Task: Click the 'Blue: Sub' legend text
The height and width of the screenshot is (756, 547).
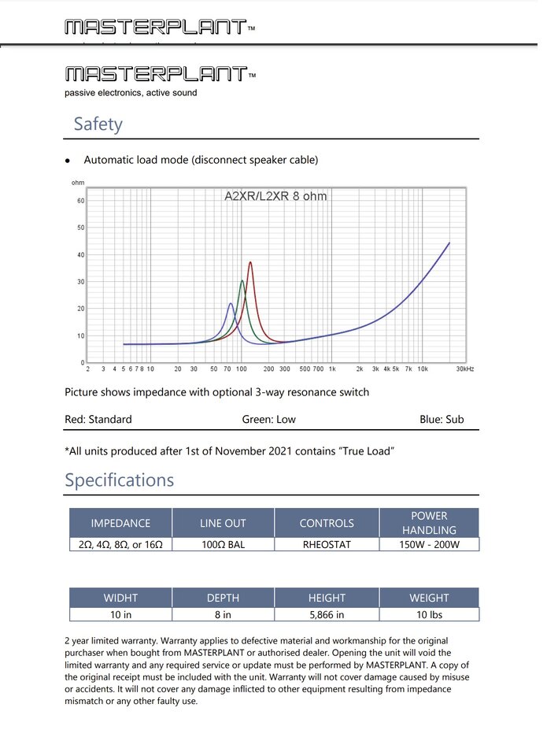Action: click(x=442, y=419)
